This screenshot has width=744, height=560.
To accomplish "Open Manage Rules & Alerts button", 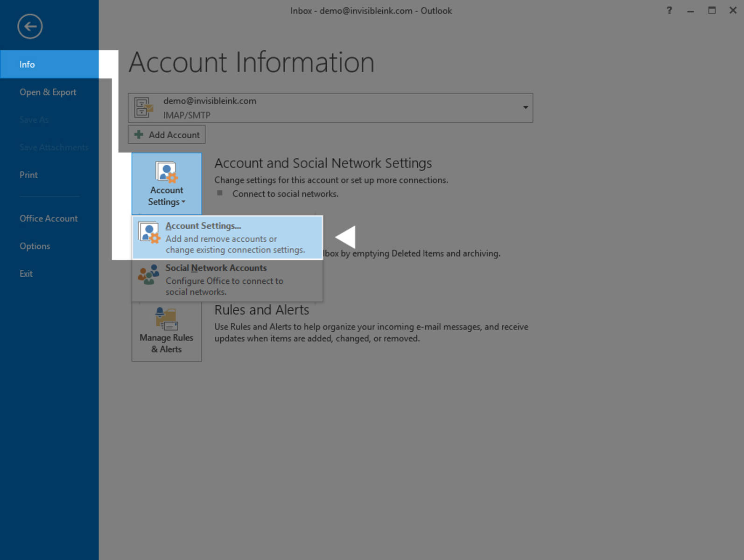I will click(x=167, y=331).
